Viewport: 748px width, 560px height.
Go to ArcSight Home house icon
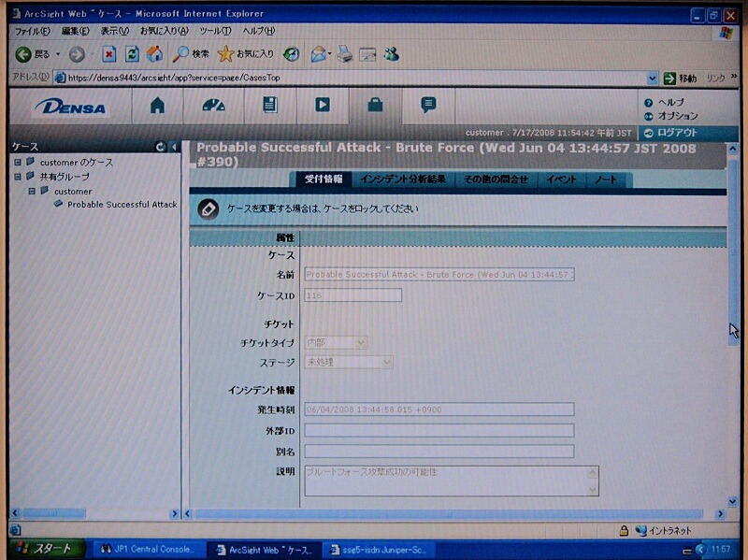(x=157, y=105)
